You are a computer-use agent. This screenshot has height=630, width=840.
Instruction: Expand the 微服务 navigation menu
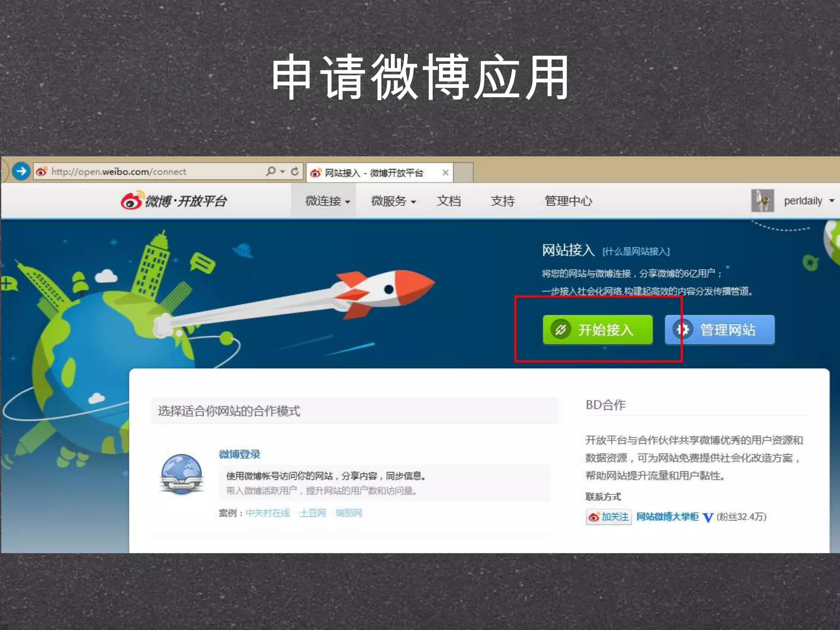(x=393, y=201)
